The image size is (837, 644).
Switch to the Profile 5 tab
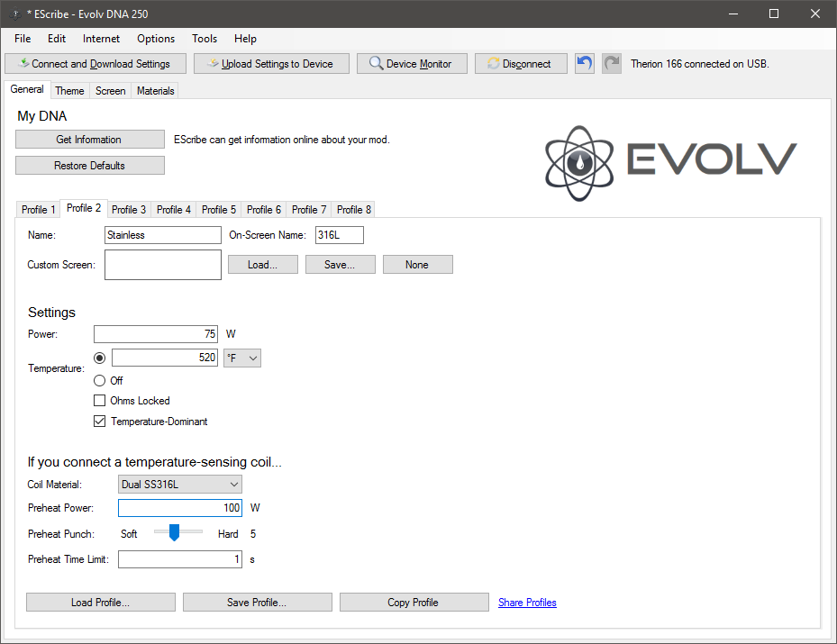(219, 210)
